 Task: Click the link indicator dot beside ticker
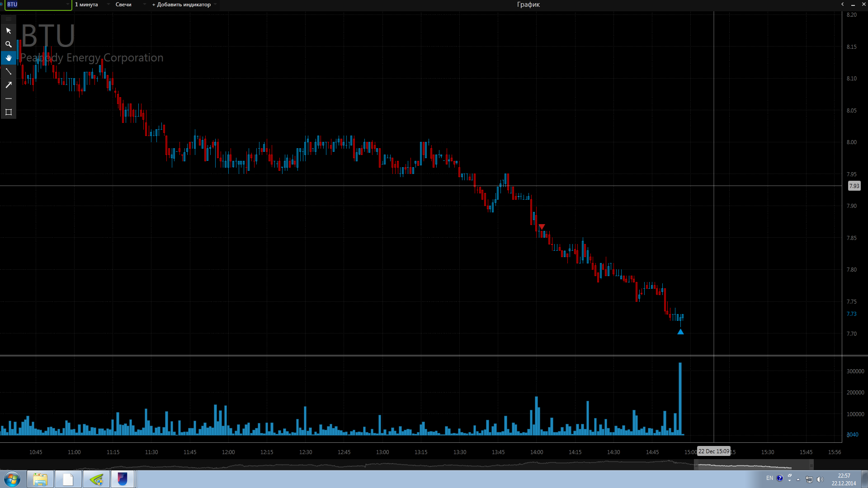point(2,5)
